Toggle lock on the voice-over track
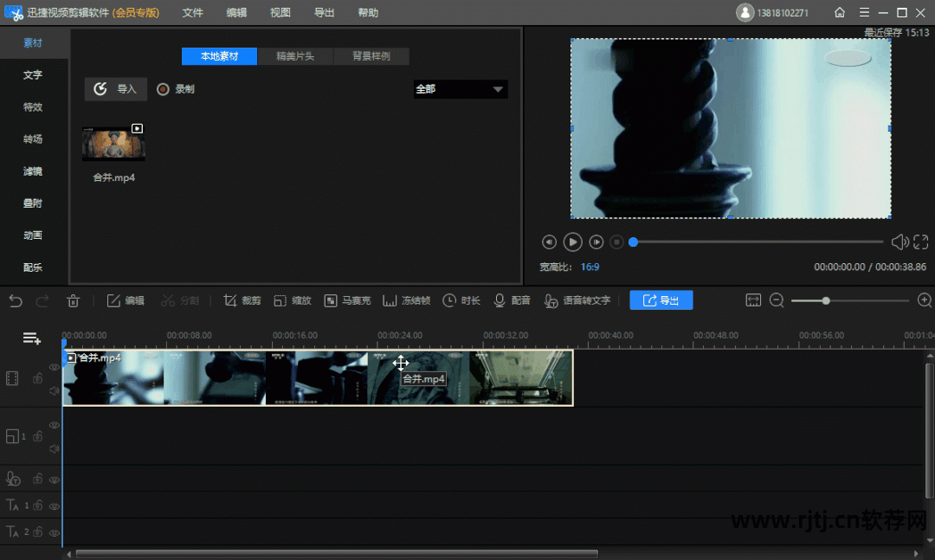935x560 pixels. (37, 479)
